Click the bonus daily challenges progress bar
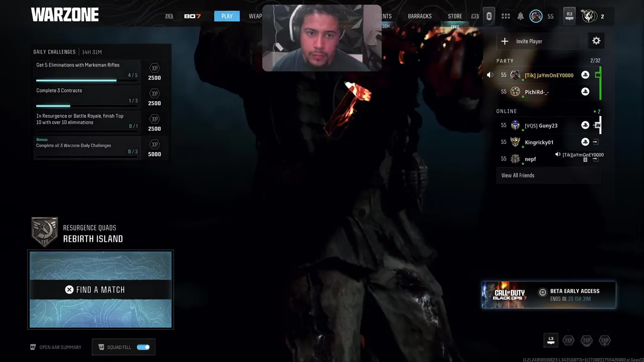 pyautogui.click(x=87, y=157)
